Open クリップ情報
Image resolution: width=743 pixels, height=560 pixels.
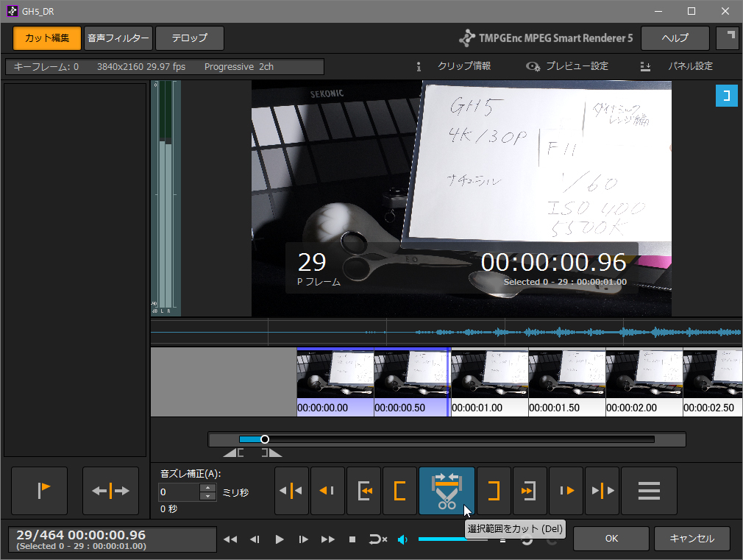click(x=454, y=66)
